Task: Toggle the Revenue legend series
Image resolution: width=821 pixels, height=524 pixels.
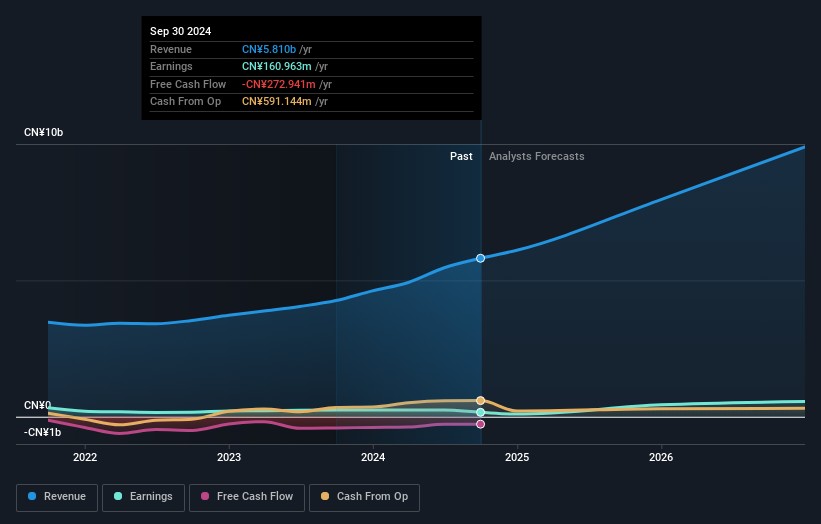Action: click(x=57, y=497)
